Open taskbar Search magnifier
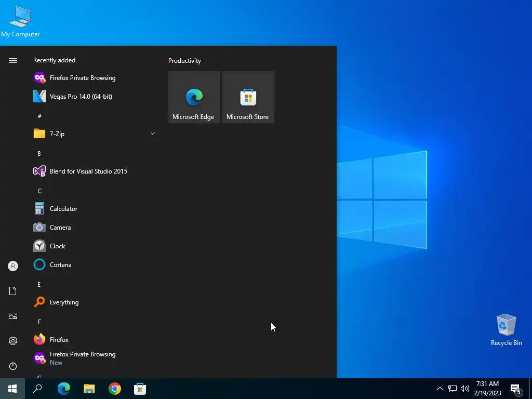 pos(37,389)
